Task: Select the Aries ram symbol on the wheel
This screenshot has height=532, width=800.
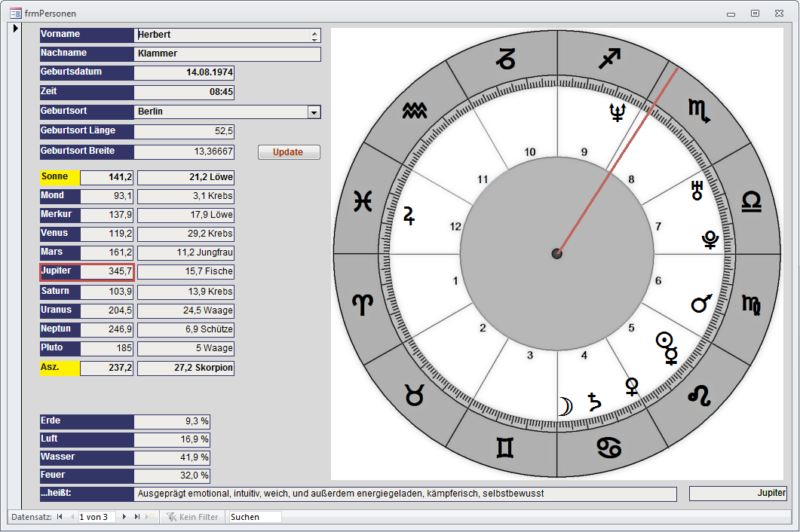Action: point(363,304)
